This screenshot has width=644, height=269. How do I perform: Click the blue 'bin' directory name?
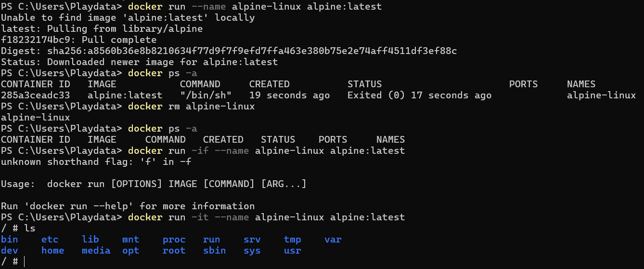(10, 240)
